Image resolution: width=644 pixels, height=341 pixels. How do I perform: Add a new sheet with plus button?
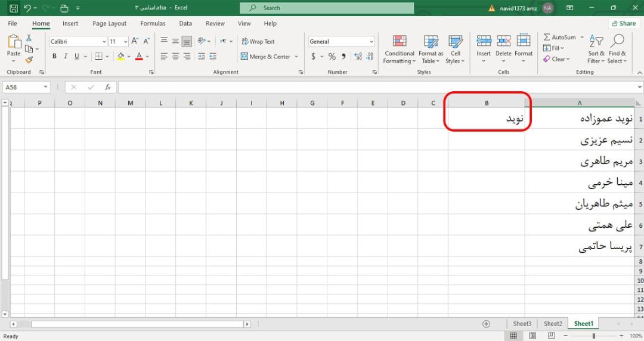click(x=487, y=324)
